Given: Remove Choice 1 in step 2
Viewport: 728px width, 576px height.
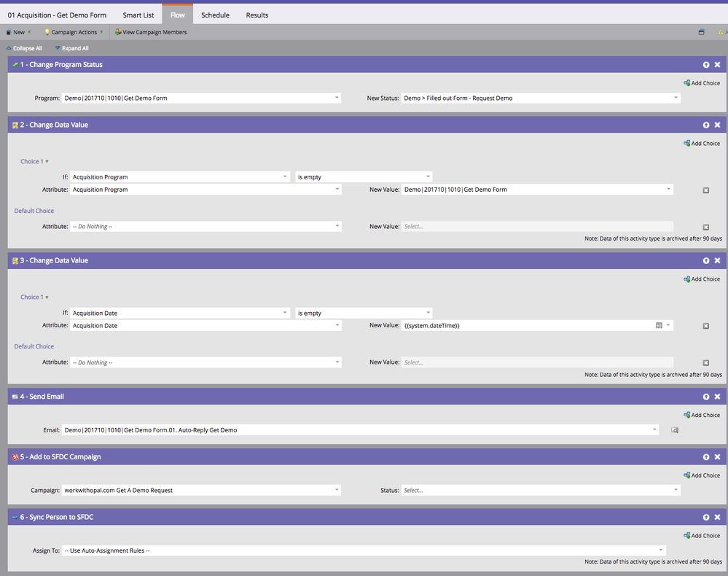Looking at the screenshot, I should point(705,190).
